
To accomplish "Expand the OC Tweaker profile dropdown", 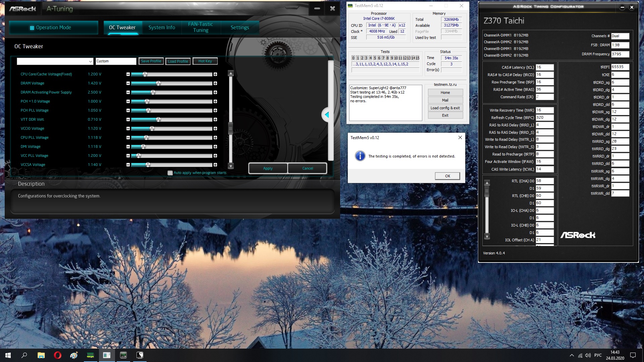I will [x=90, y=61].
